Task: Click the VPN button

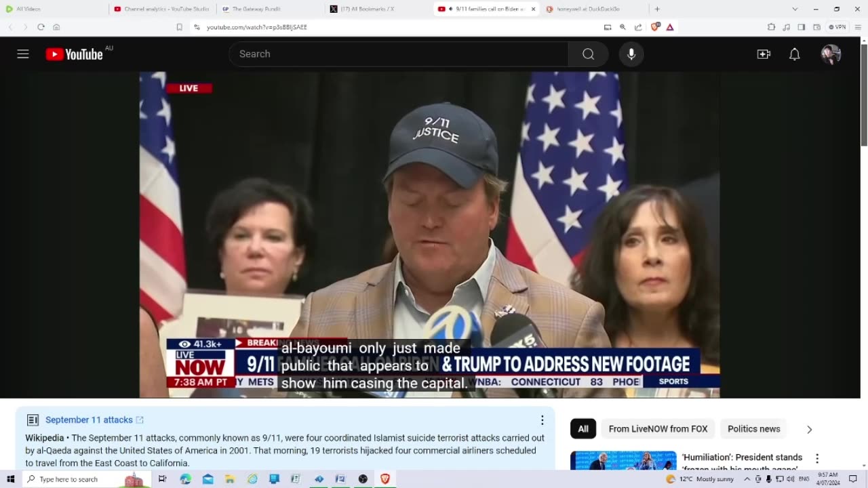Action: (837, 27)
